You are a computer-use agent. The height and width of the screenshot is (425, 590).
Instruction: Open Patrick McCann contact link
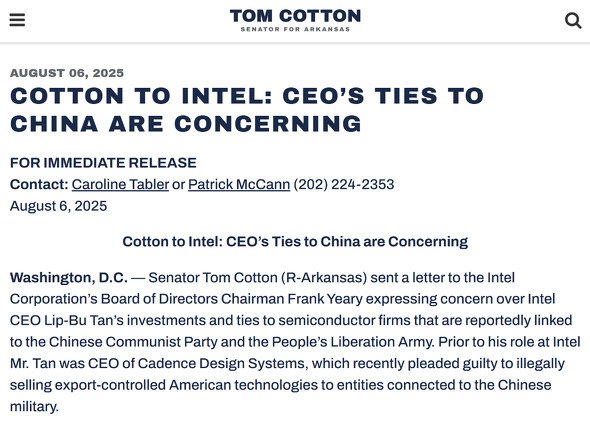tap(239, 184)
